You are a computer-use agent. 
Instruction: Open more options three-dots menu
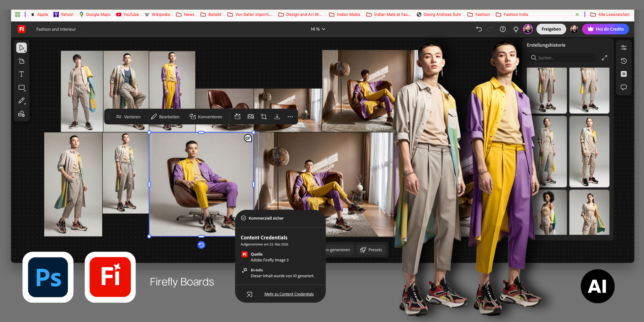pyautogui.click(x=290, y=117)
